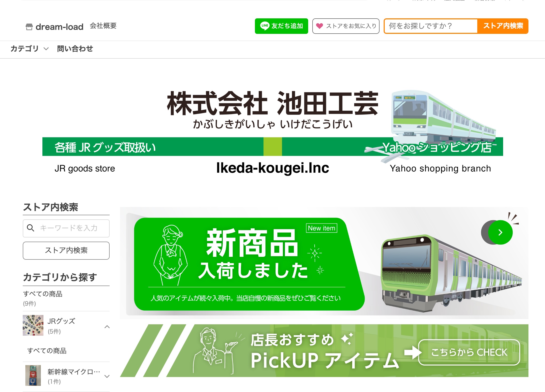Click the sidebar ストア内検索 button
The width and height of the screenshot is (545, 392).
(66, 250)
